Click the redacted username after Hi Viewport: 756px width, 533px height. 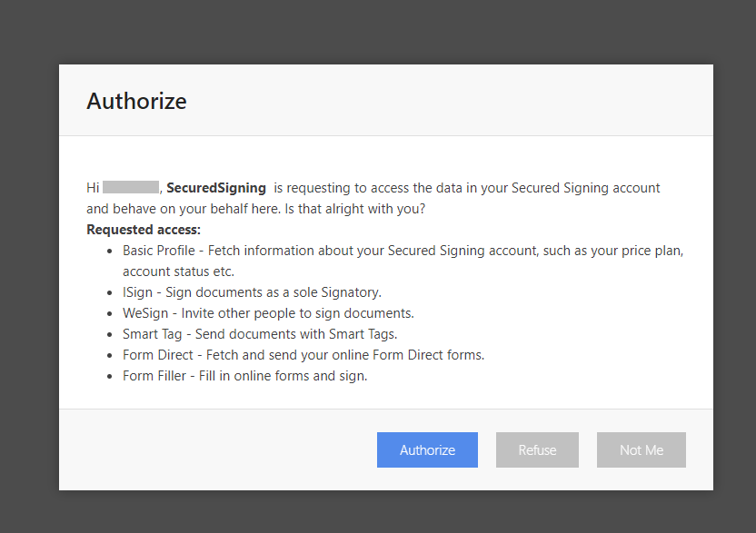pyautogui.click(x=131, y=187)
